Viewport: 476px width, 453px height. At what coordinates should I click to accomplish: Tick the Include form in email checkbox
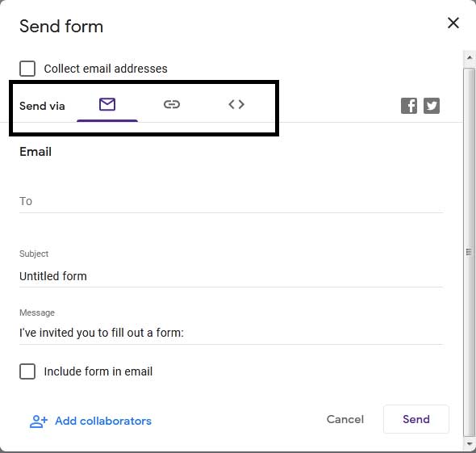[x=27, y=371]
